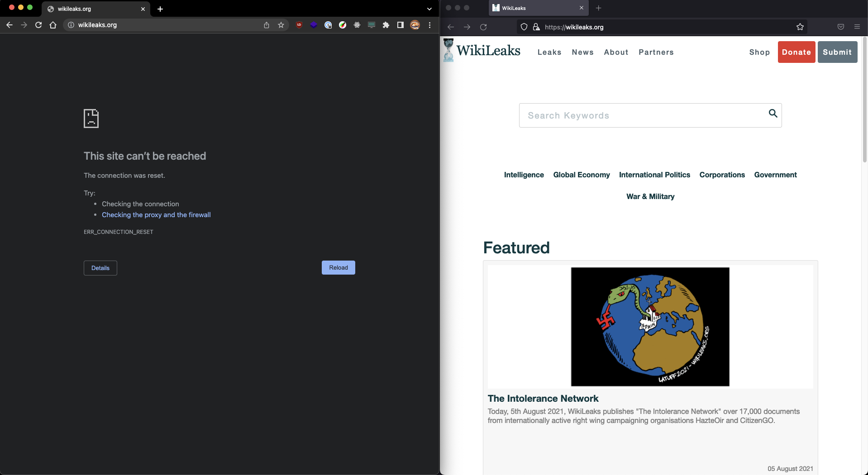The image size is (868, 475).
Task: Open the About menu item
Action: pos(616,52)
